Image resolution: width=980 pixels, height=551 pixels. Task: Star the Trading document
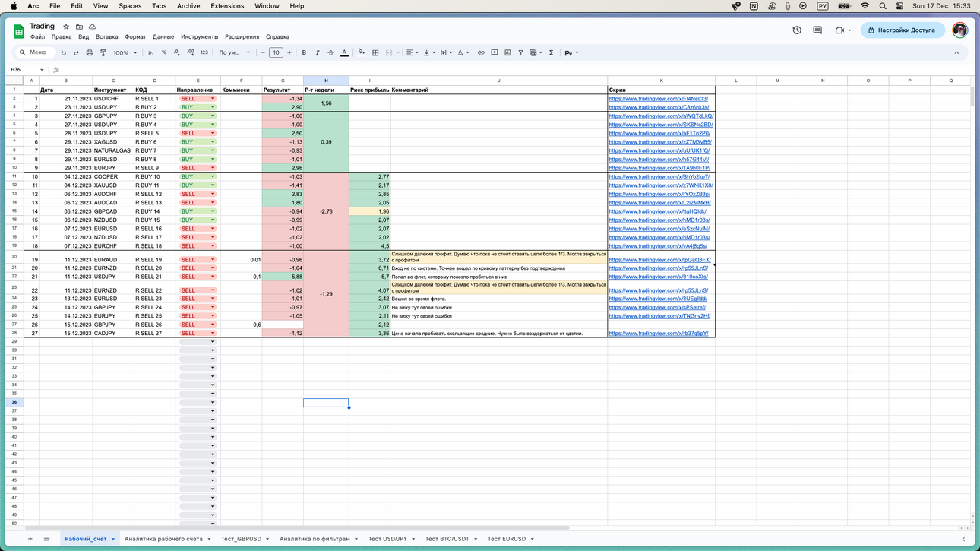pyautogui.click(x=66, y=27)
